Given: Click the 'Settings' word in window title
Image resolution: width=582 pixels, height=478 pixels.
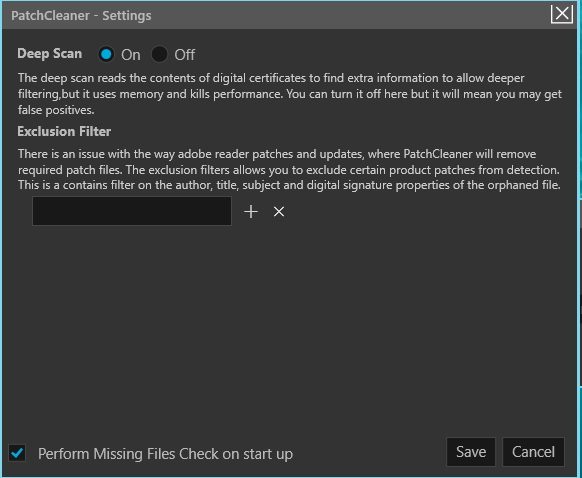Looking at the screenshot, I should click(127, 16).
